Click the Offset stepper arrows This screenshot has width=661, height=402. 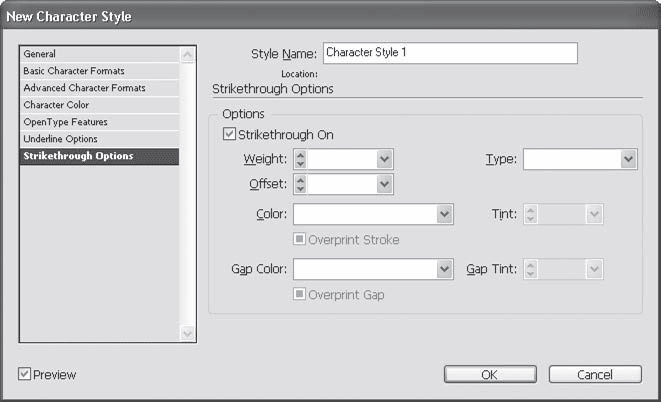pyautogui.click(x=300, y=184)
